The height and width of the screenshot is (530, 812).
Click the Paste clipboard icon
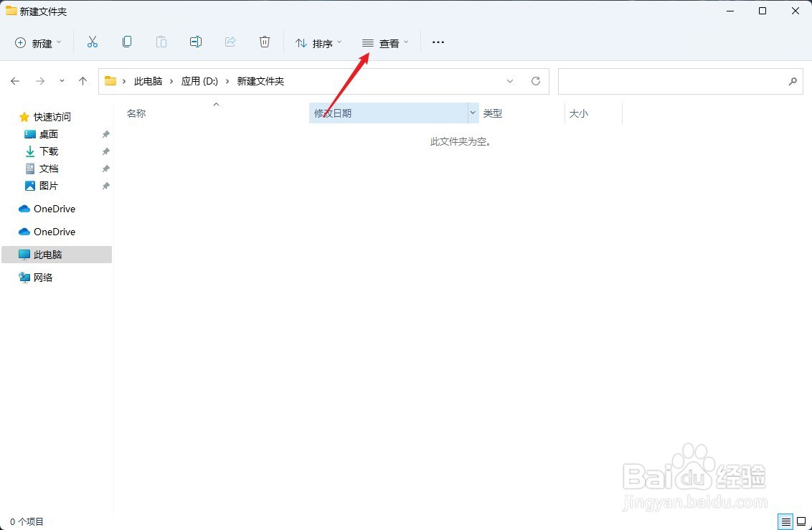(161, 42)
